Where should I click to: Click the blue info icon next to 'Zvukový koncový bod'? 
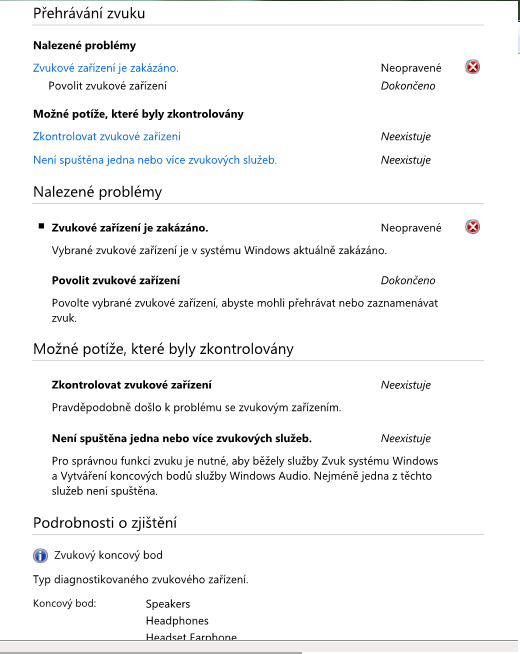[40, 556]
